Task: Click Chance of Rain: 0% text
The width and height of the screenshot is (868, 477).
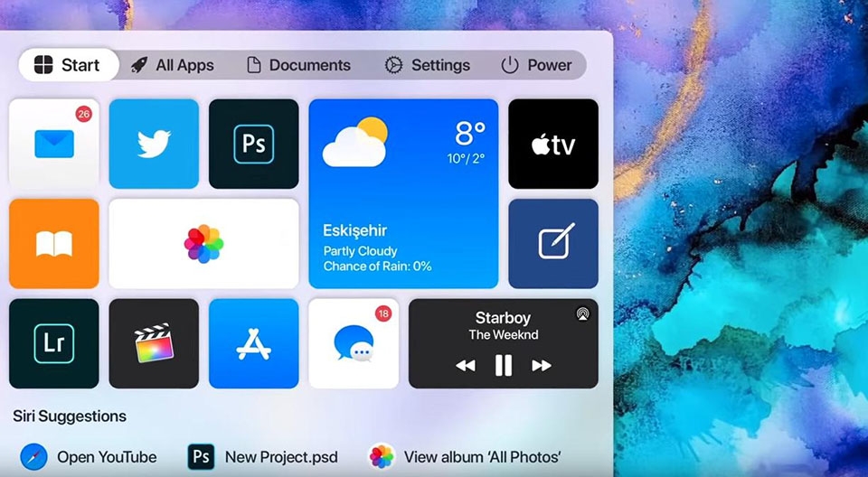Action: click(x=378, y=267)
